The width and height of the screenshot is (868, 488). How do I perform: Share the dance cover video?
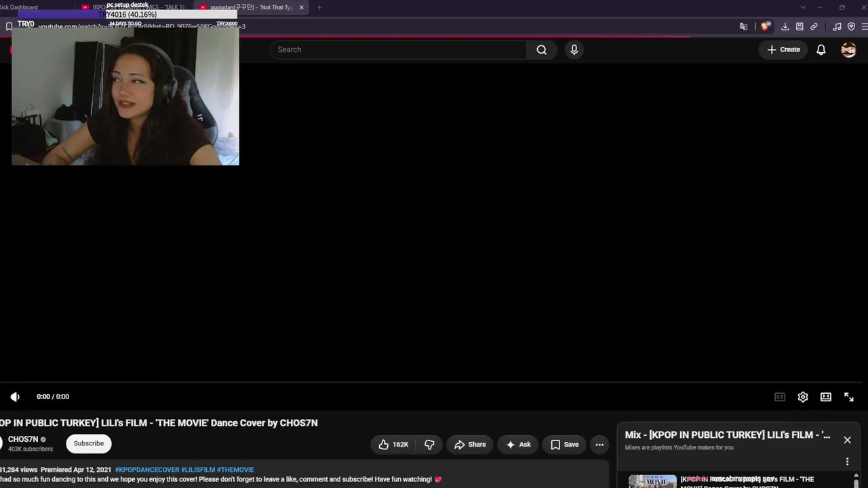(x=469, y=445)
